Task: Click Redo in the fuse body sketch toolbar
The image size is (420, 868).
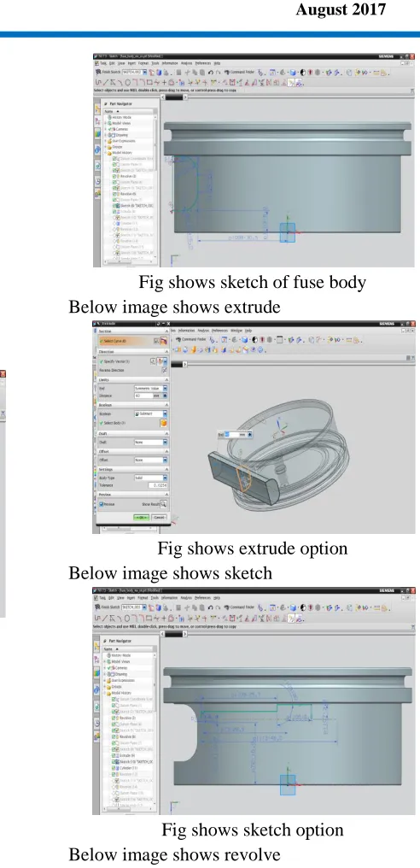Action: [x=219, y=73]
